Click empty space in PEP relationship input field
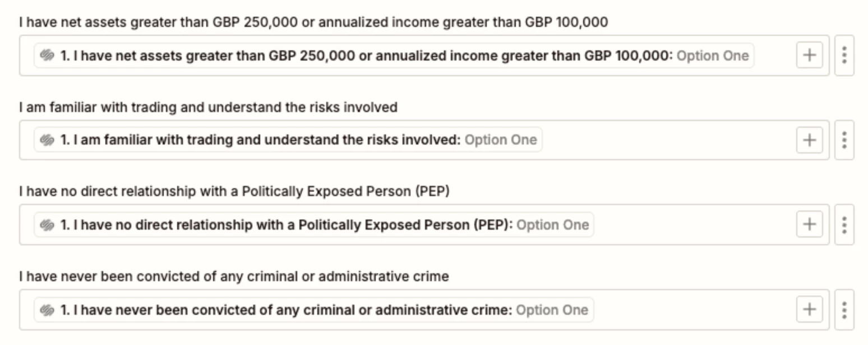This screenshot has width=868, height=345. coord(694,225)
